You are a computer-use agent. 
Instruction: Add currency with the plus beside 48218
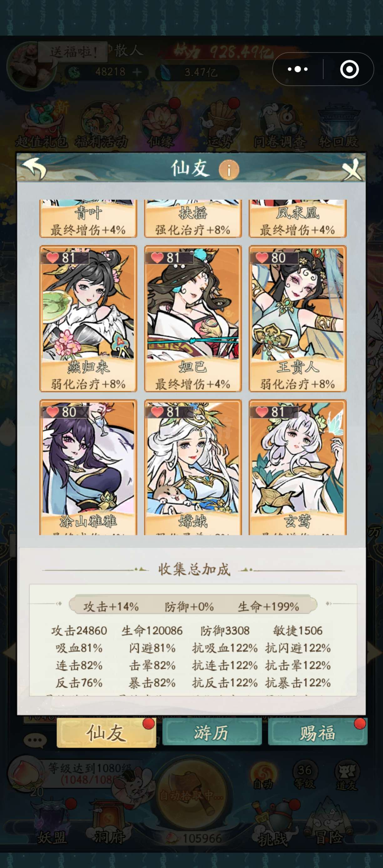[x=136, y=72]
